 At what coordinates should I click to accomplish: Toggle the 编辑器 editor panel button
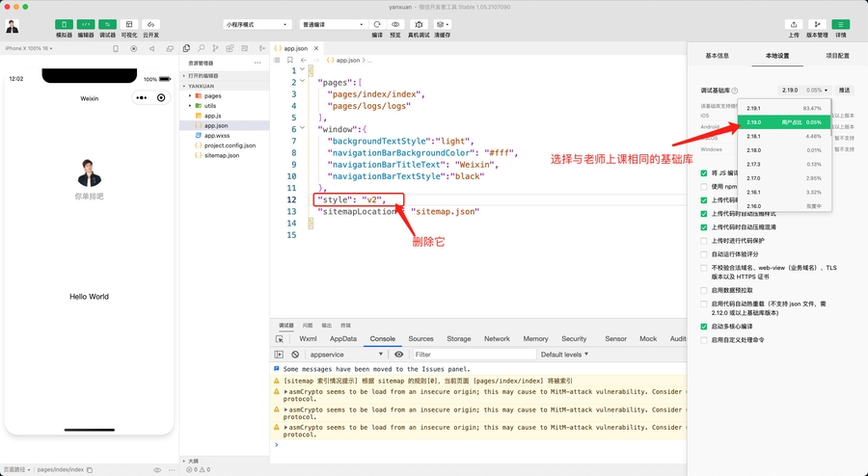86,24
